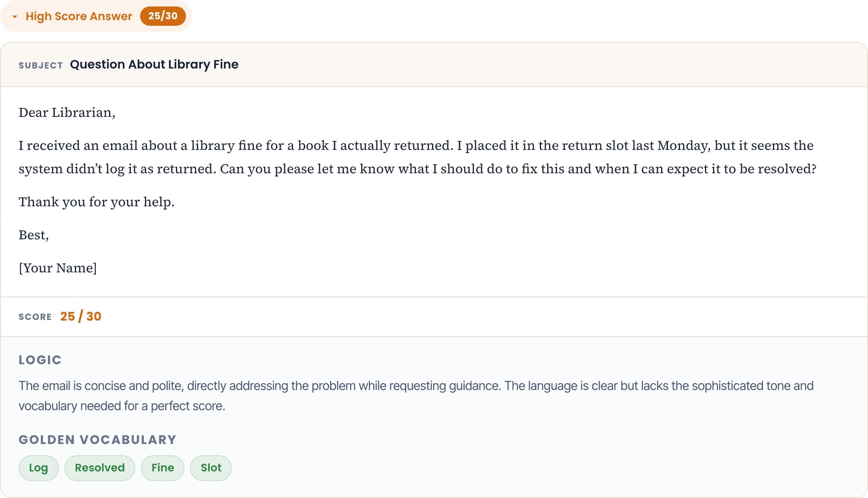The width and height of the screenshot is (868, 498).
Task: Click the SCORE label
Action: click(x=35, y=317)
